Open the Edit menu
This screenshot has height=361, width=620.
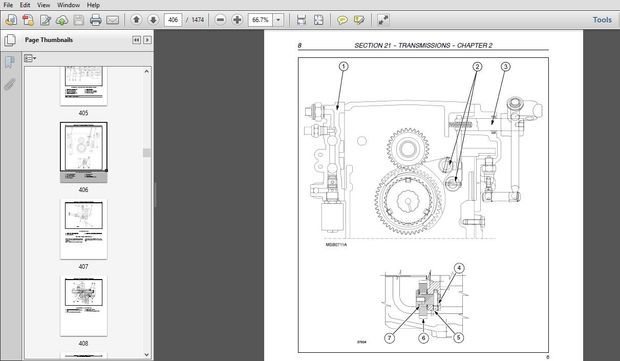pos(25,5)
